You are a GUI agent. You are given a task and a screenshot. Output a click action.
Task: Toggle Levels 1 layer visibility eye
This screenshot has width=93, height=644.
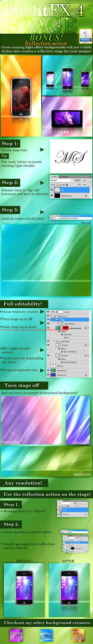pos(48,312)
